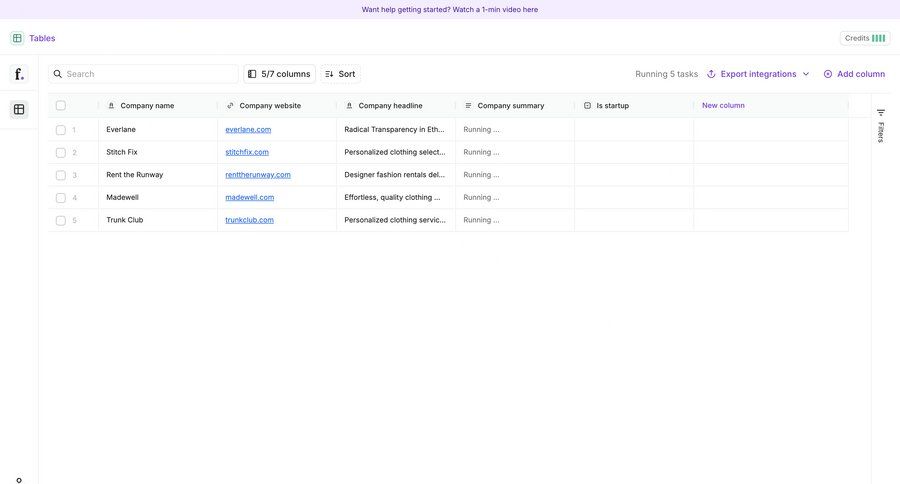Click the text lines icon in Company summary header

(x=468, y=106)
